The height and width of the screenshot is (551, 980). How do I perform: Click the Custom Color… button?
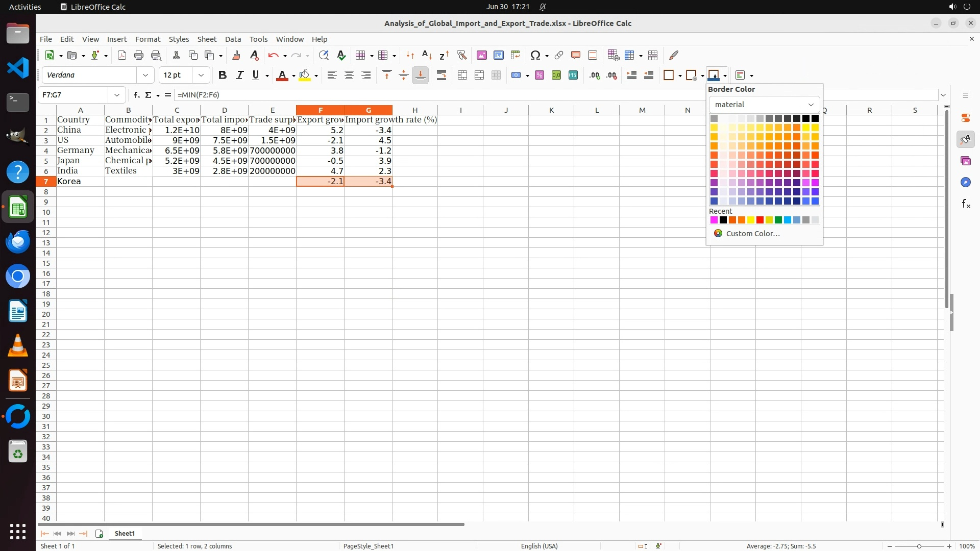click(x=752, y=234)
